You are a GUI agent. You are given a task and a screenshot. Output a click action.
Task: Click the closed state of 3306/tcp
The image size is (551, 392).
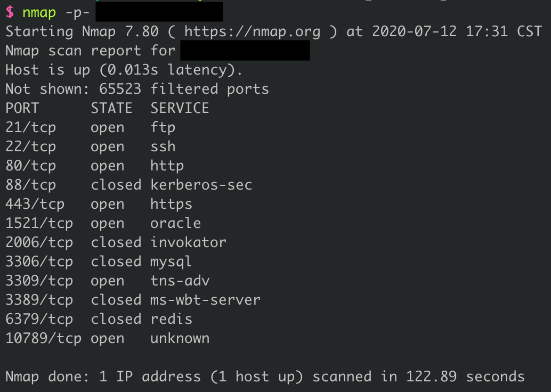[x=116, y=262]
